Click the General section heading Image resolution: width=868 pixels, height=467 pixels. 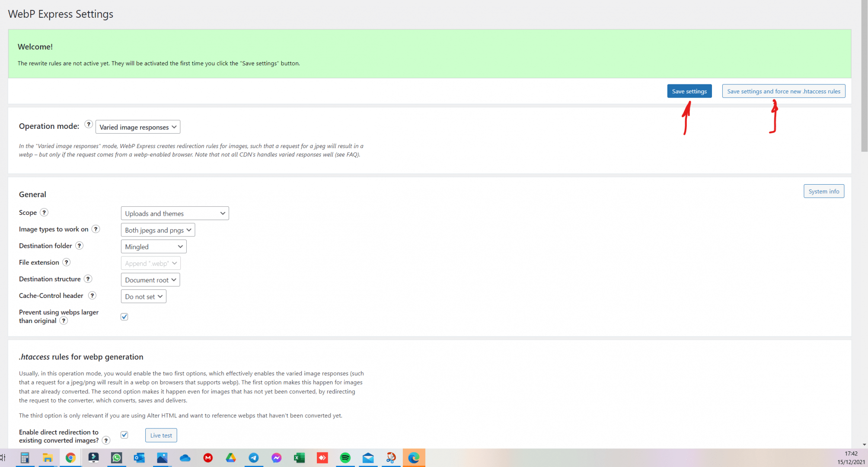point(32,194)
